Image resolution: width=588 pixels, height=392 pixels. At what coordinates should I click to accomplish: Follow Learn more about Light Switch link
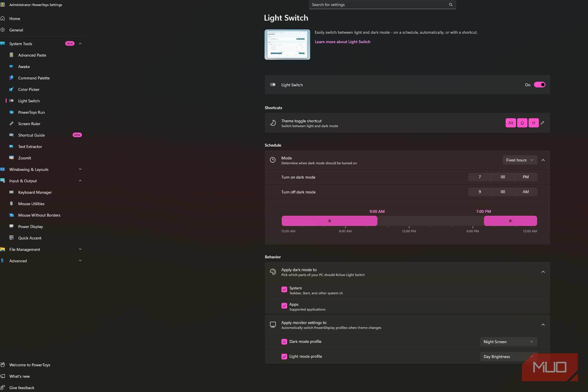pyautogui.click(x=343, y=42)
